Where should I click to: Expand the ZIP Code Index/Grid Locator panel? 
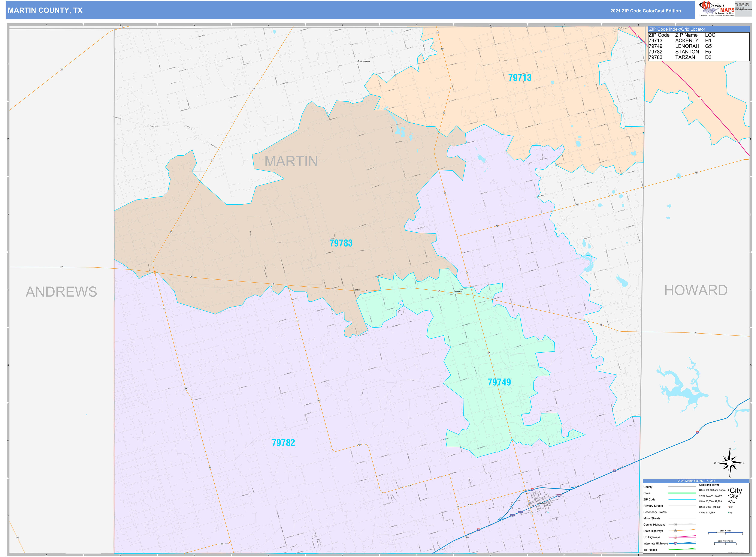coord(677,29)
